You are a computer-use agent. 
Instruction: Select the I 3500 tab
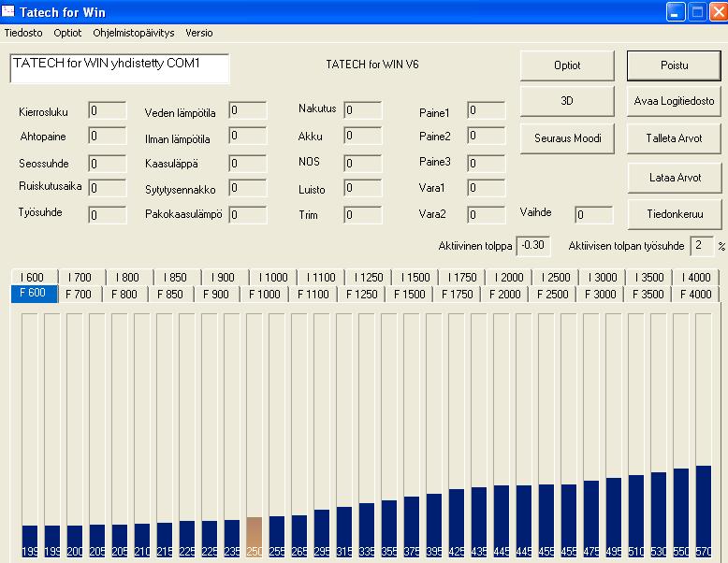click(648, 277)
